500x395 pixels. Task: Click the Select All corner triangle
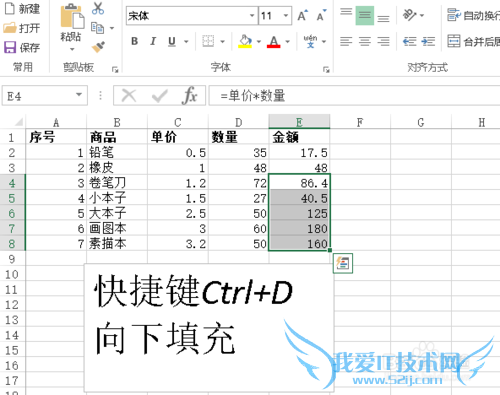coord(19,122)
